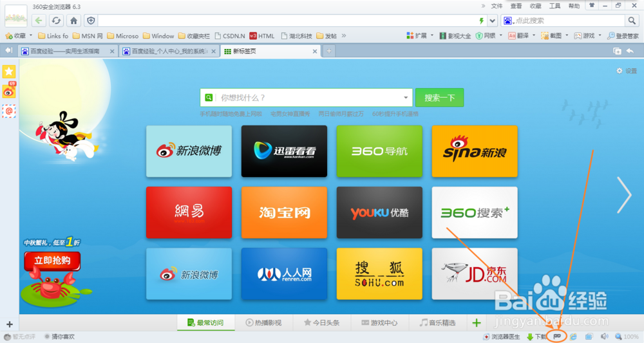Show next page of tiles with right chevron

coord(624,195)
